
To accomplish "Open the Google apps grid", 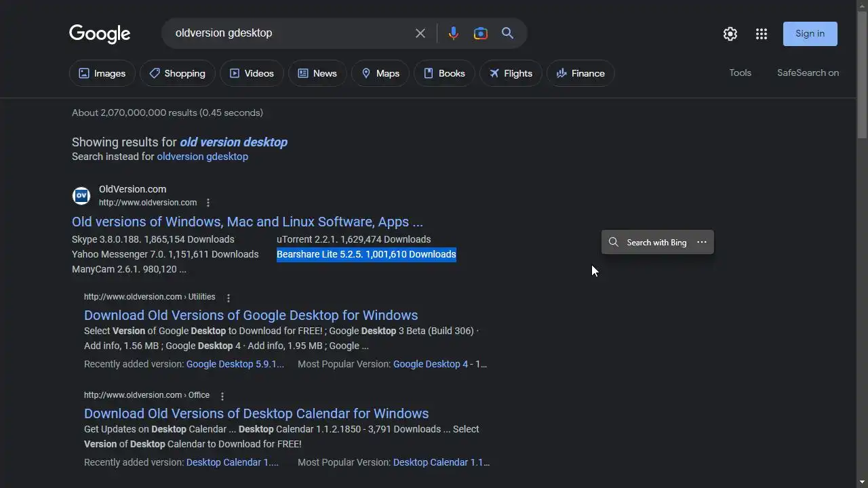I will [762, 34].
